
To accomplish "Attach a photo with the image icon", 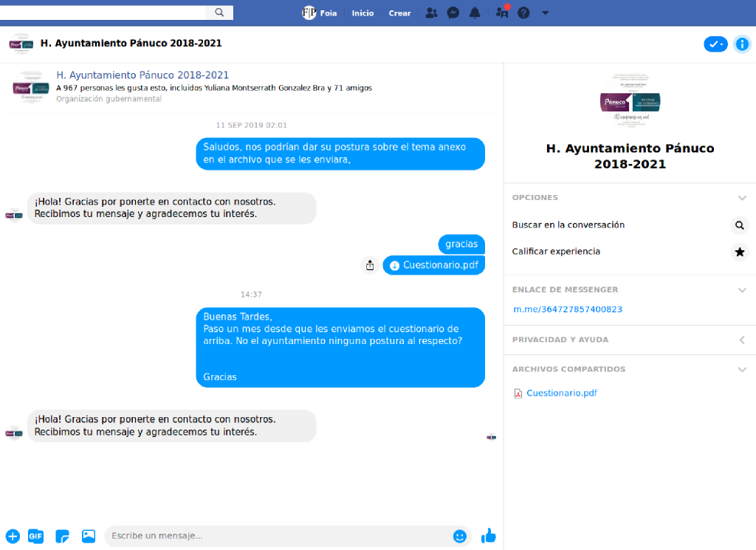I will pyautogui.click(x=89, y=536).
